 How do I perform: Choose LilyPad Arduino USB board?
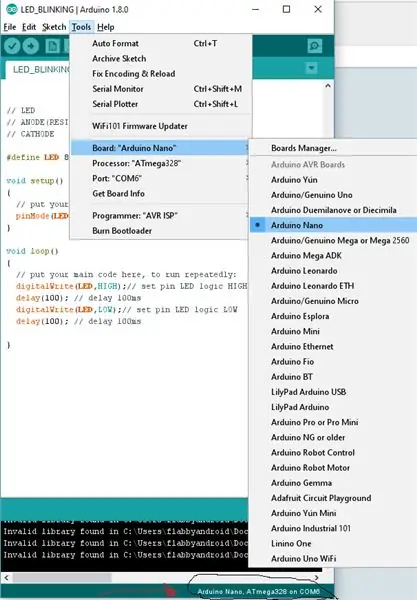(x=333, y=392)
